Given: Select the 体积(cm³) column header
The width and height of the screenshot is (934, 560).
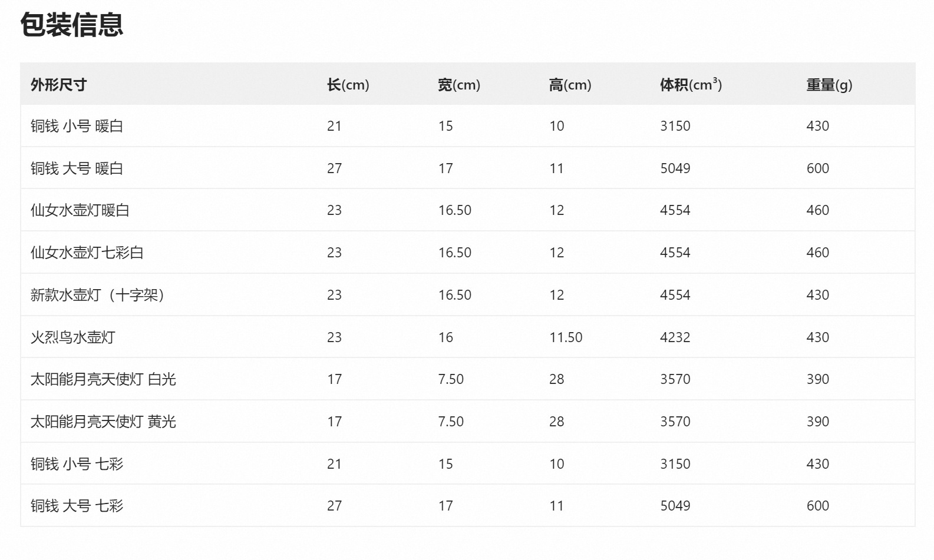Looking at the screenshot, I should coord(691,85).
